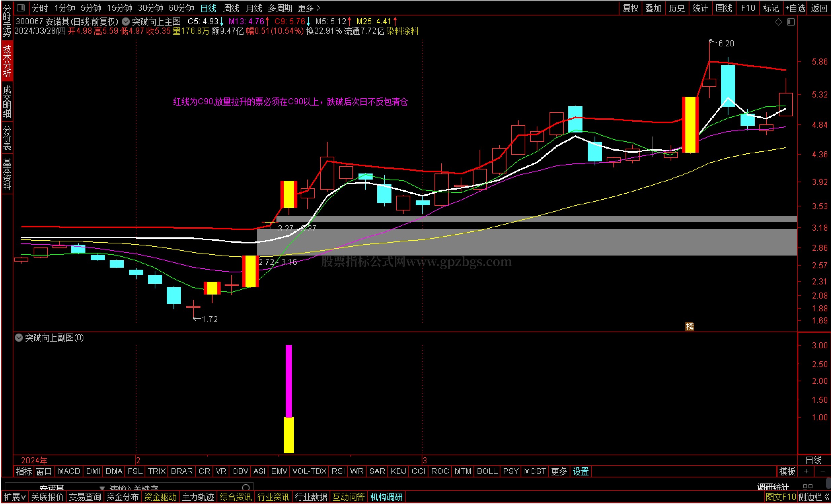The image size is (831, 504).
Task: Toggle the panel icon at top-left corner
Action: (x=21, y=7)
